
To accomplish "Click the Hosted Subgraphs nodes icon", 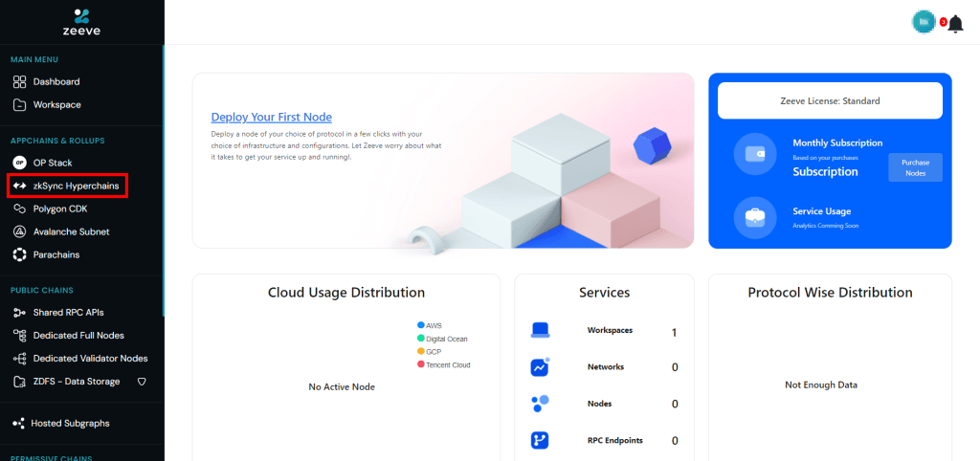I will click(x=18, y=424).
